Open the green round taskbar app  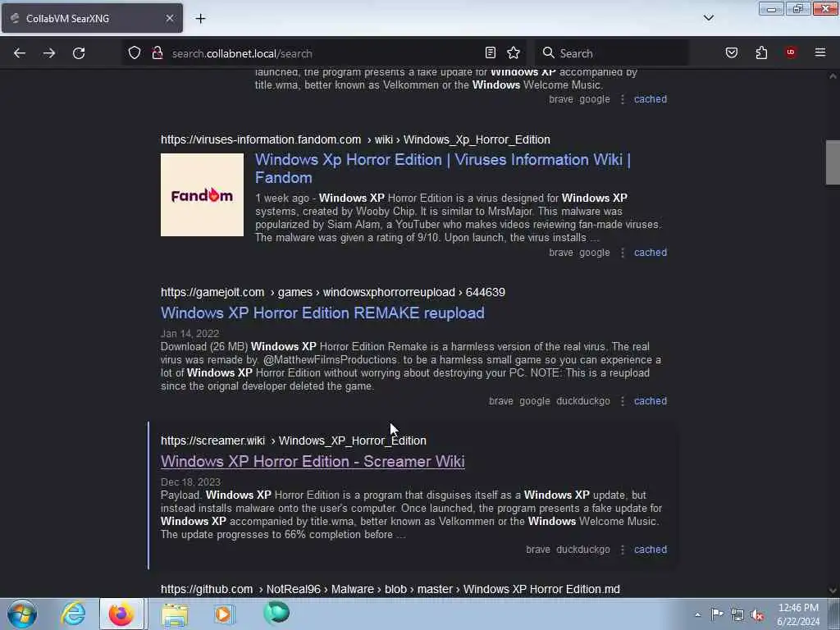pos(276,613)
